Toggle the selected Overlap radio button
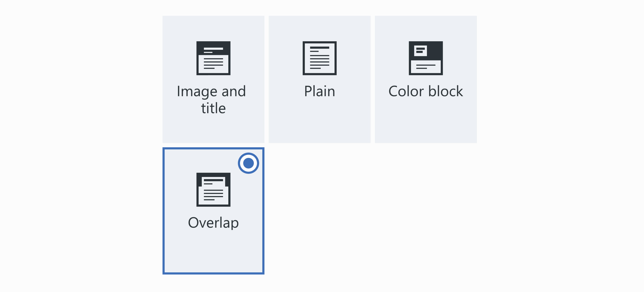 coord(248,163)
